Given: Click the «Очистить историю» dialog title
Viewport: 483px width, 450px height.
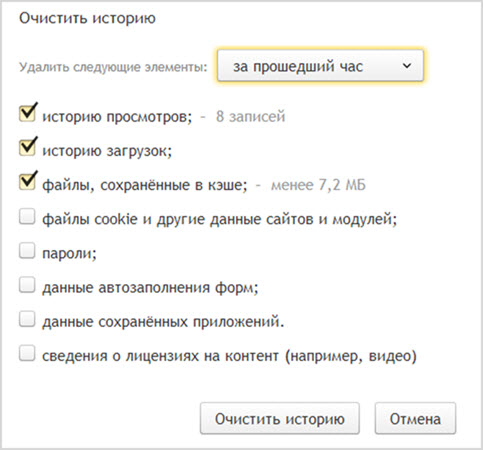Looking at the screenshot, I should (87, 18).
